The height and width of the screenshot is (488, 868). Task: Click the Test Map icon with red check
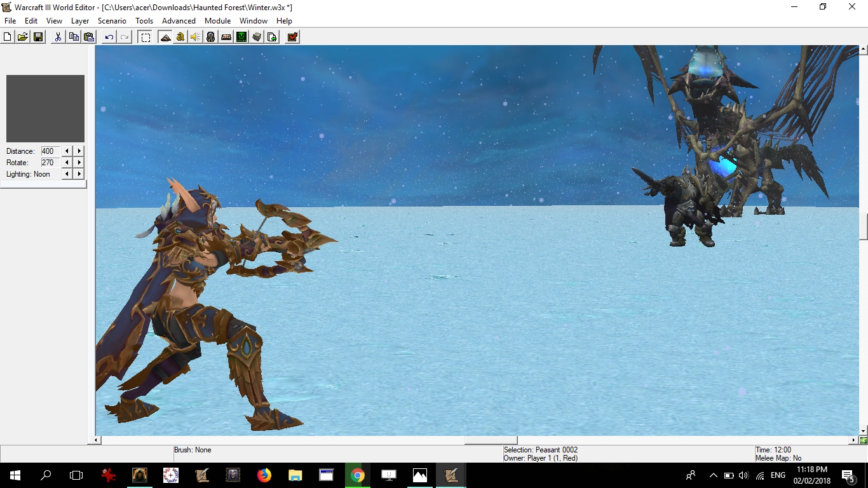(292, 37)
